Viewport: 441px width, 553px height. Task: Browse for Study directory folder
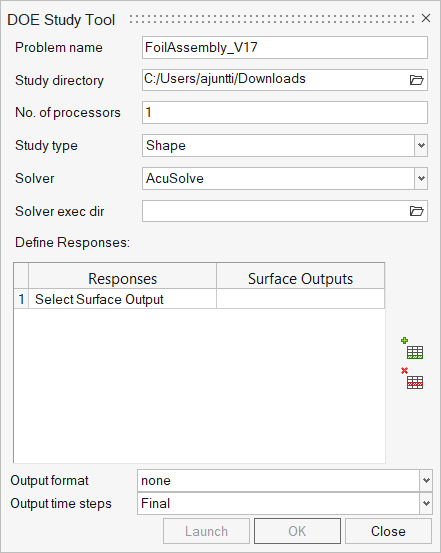pyautogui.click(x=416, y=80)
